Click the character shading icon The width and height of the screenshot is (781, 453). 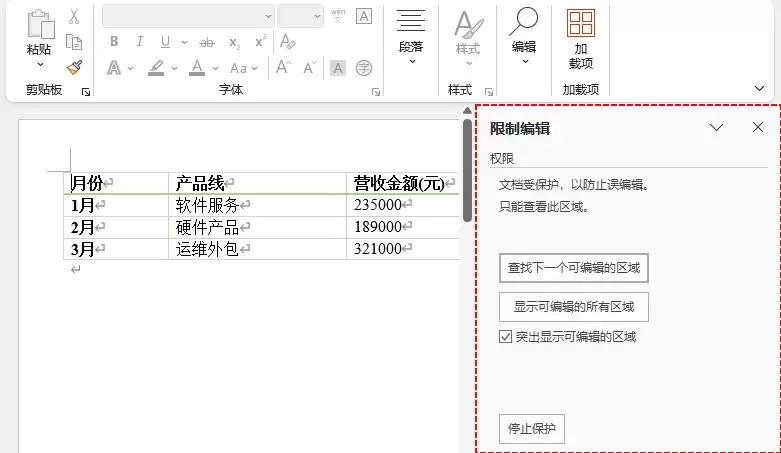click(338, 68)
